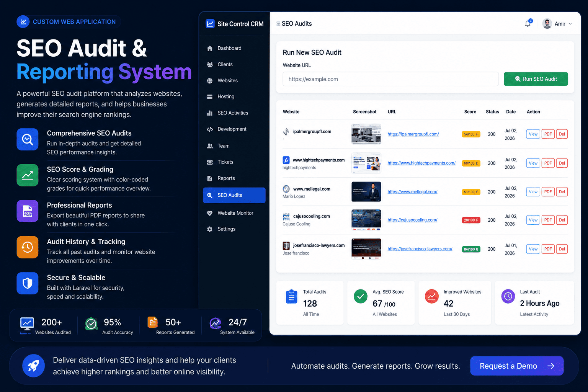Open Website Monitor menu label
588x392 pixels.
[235, 213]
